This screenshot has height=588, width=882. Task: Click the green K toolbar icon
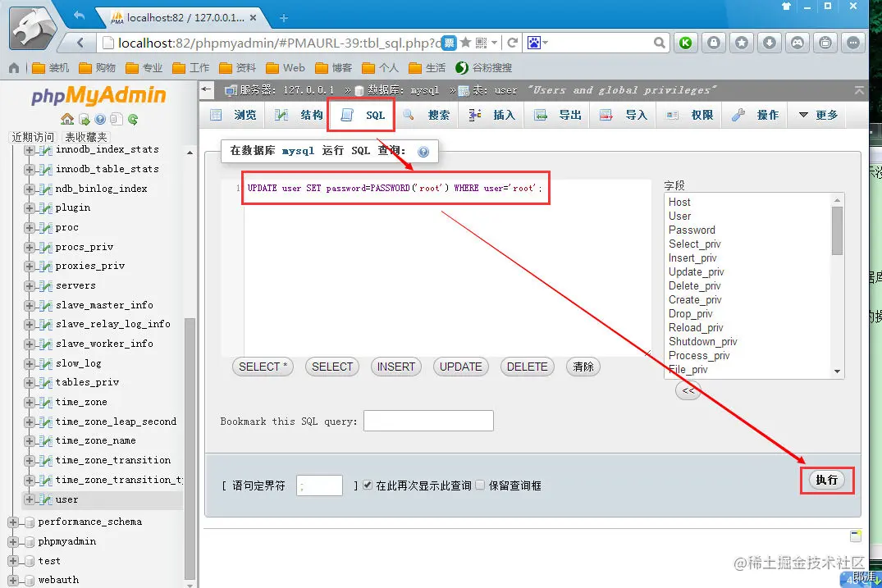tap(686, 43)
